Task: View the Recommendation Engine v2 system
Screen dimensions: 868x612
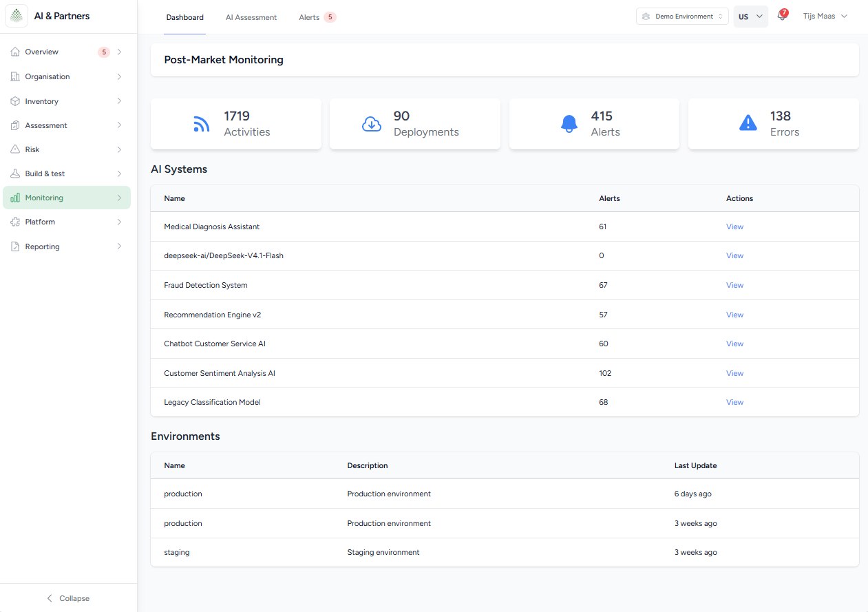Action: click(x=734, y=315)
